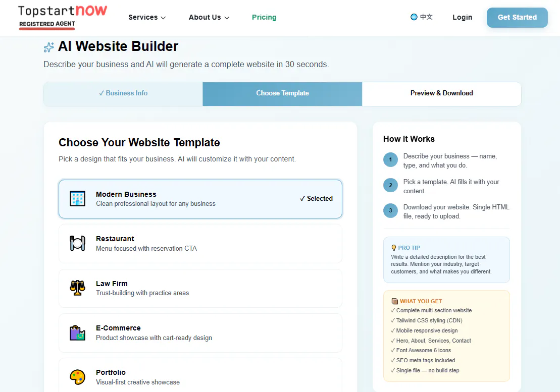Image resolution: width=560 pixels, height=392 pixels.
Task: Click Complete multi-section website item
Action: click(x=431, y=310)
